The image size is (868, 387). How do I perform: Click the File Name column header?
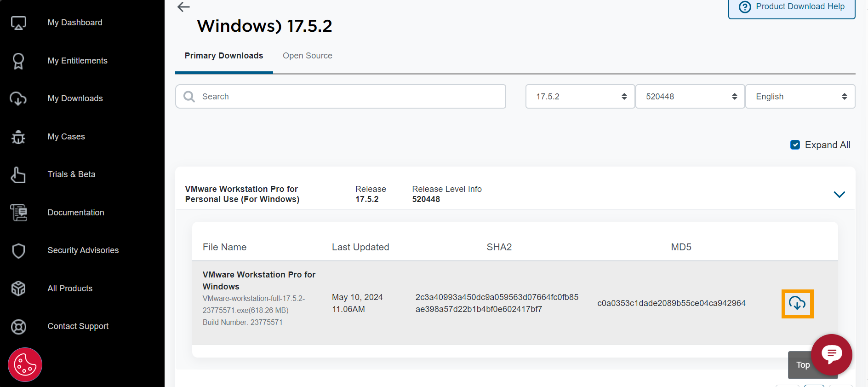(224, 247)
